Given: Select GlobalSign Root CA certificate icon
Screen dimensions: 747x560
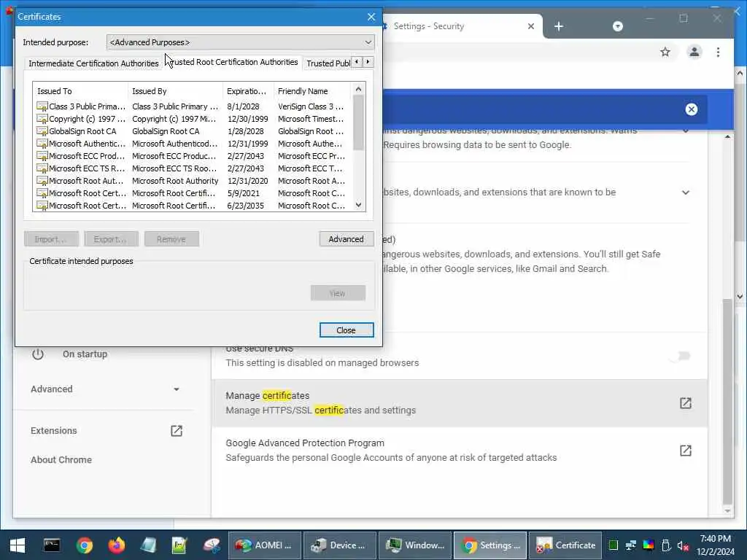Looking at the screenshot, I should pyautogui.click(x=42, y=131).
